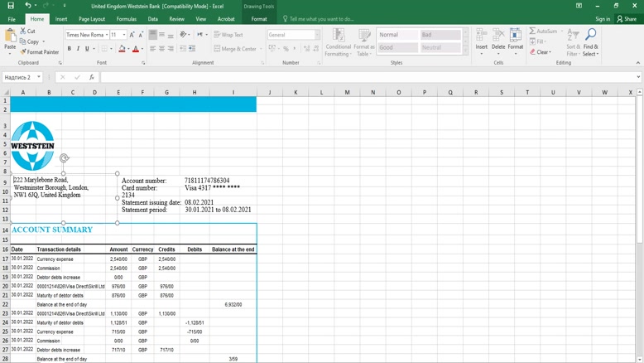Open the Times New Roman font dropdown
Screen dimensions: 644x363
(x=104, y=35)
